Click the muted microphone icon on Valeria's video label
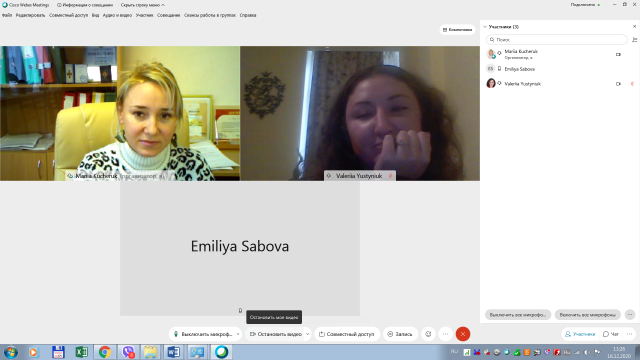This screenshot has width=640, height=360. click(390, 176)
